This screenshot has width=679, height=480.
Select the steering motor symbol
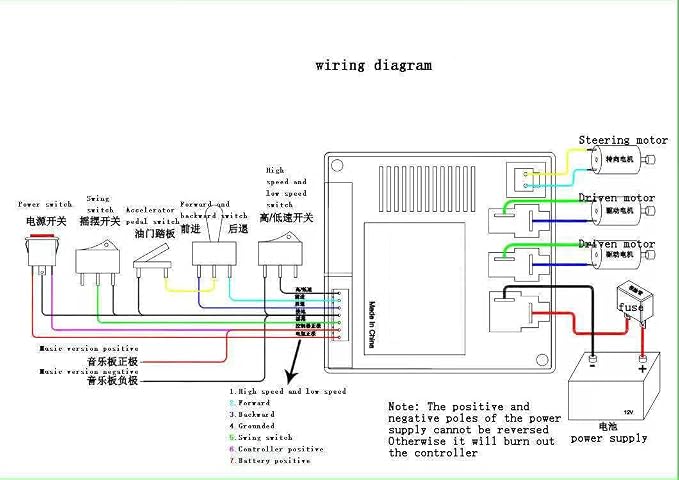click(x=622, y=160)
